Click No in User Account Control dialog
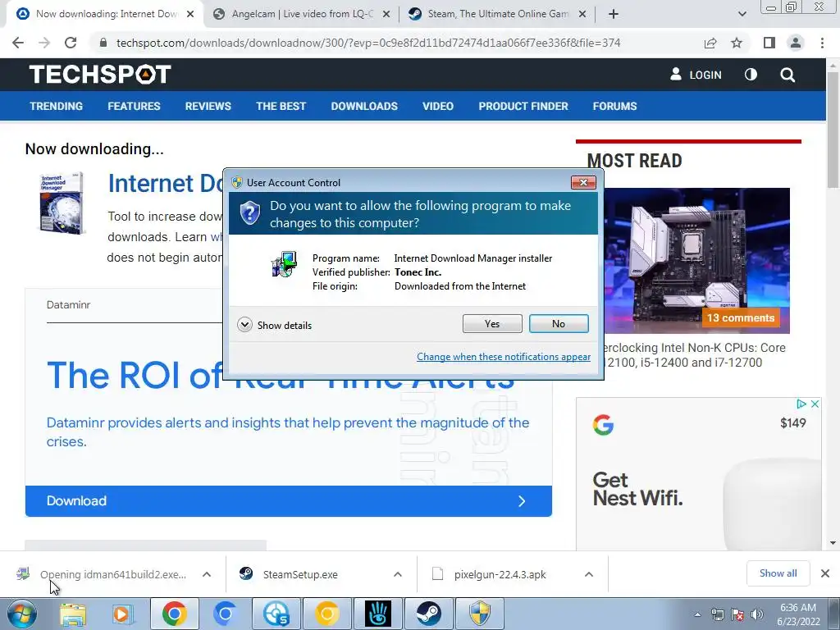Viewport: 840px width, 630px height. tap(558, 323)
